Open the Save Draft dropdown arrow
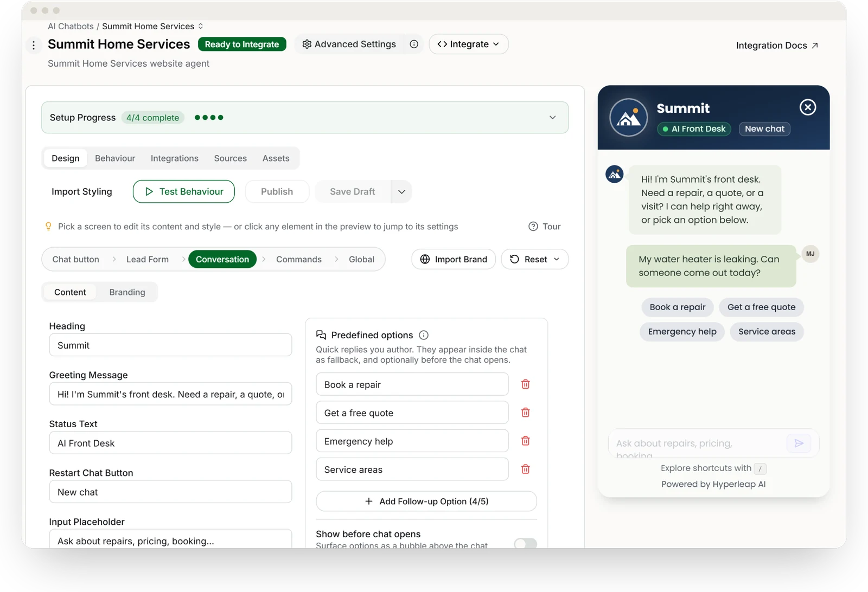Image resolution: width=868 pixels, height=592 pixels. point(401,192)
